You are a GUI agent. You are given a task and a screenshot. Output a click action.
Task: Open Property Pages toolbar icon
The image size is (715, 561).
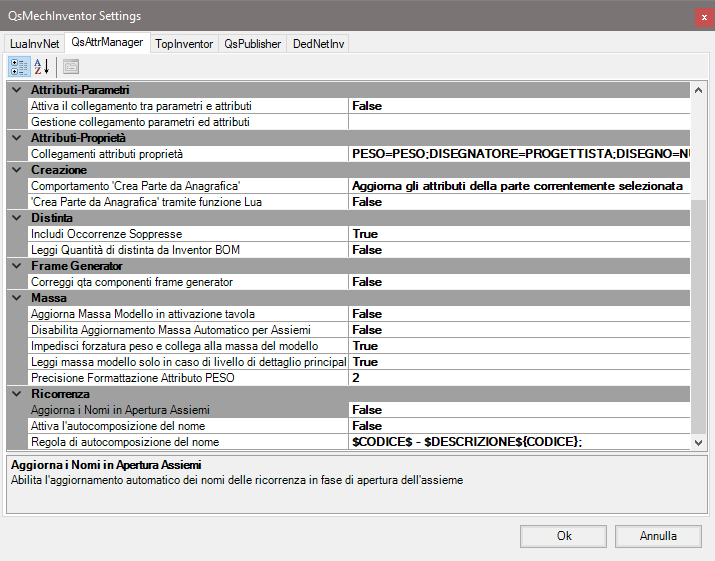point(71,67)
